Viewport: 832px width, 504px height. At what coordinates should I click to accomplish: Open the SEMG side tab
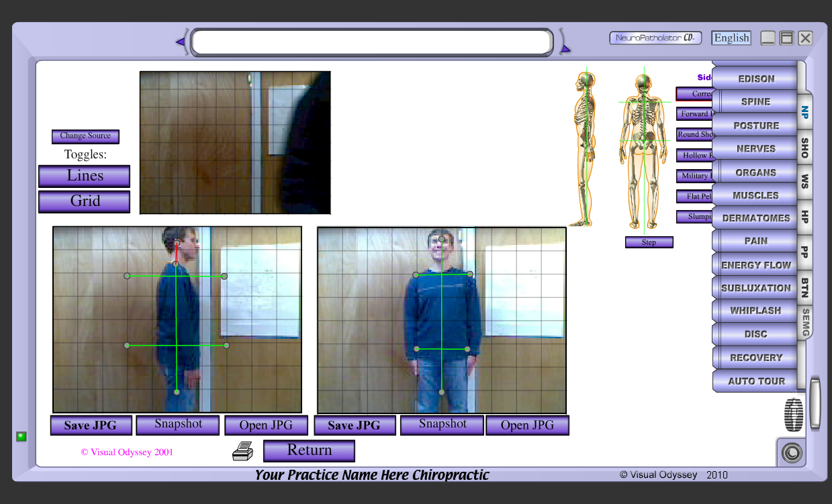click(805, 322)
